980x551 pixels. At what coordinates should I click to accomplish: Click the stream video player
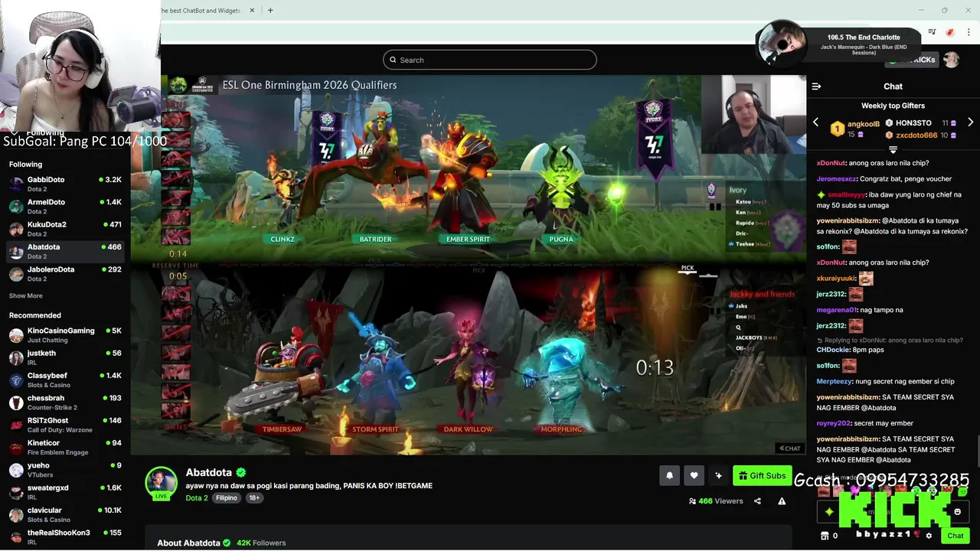[x=468, y=265]
